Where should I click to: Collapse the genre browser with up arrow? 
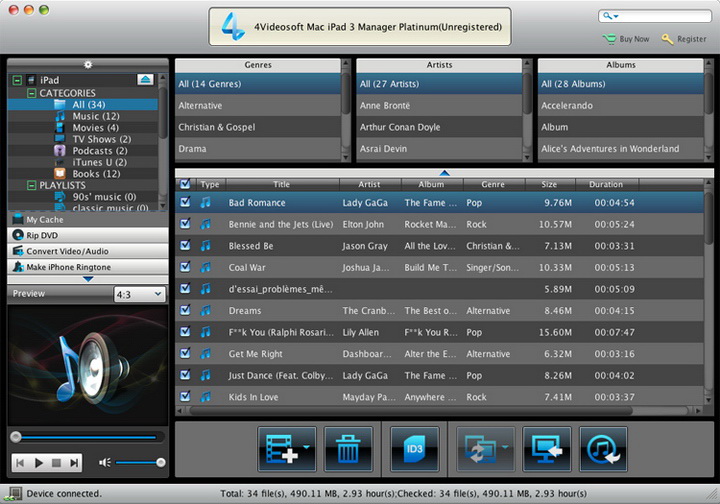coord(444,173)
